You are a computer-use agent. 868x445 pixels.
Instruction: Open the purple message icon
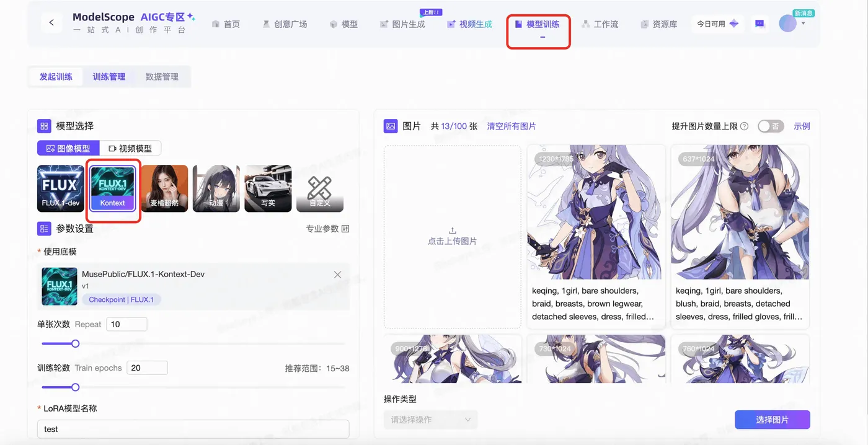tap(759, 24)
